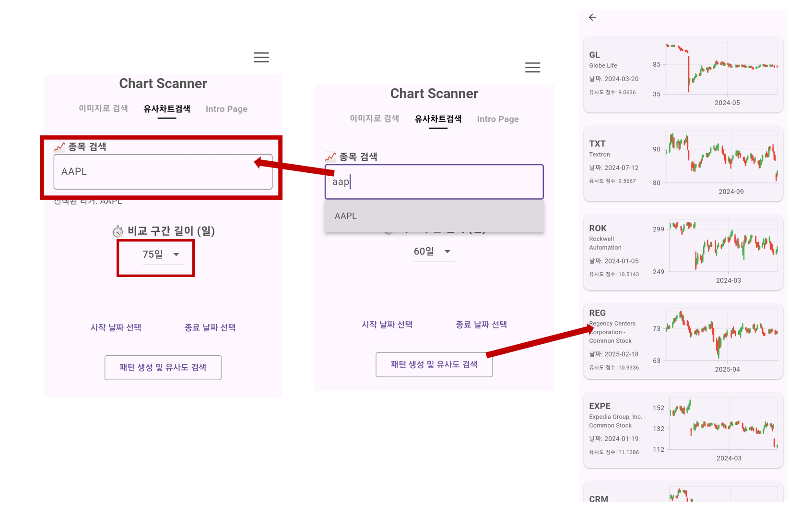
Task: Open the GL Globe Life result card
Action: click(x=683, y=75)
